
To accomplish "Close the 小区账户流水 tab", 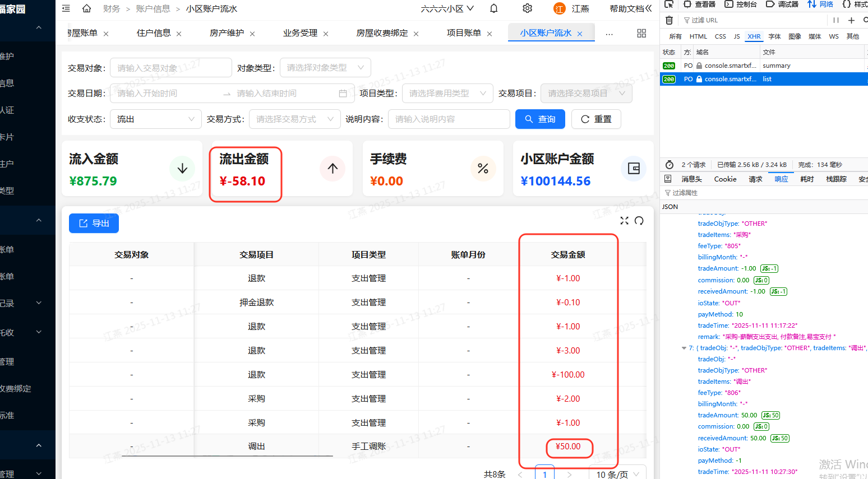I will 580,34.
